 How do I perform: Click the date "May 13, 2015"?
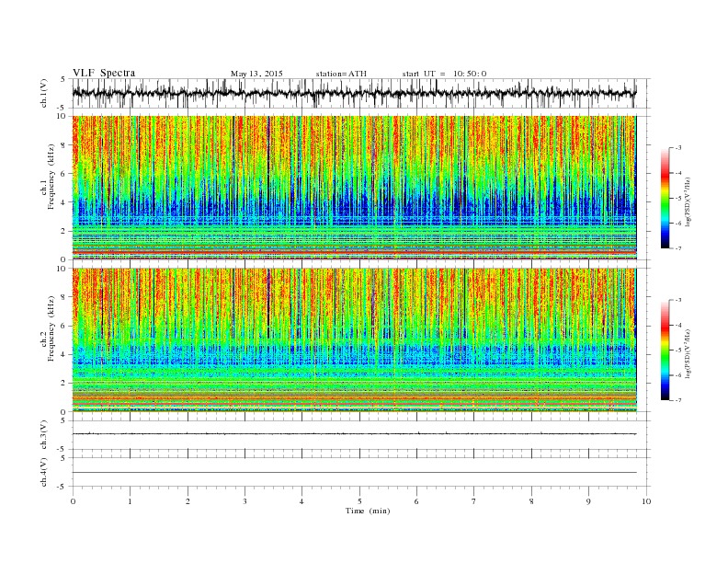[x=256, y=74]
